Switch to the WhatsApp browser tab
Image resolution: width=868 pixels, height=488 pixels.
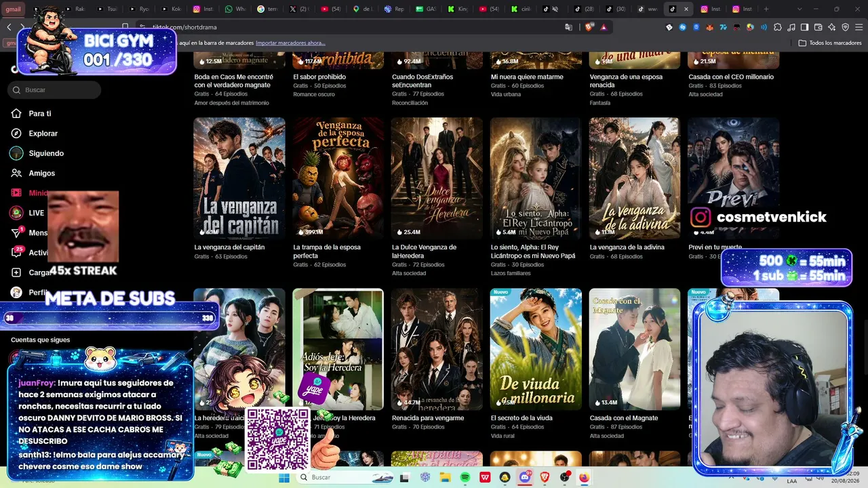click(x=235, y=9)
